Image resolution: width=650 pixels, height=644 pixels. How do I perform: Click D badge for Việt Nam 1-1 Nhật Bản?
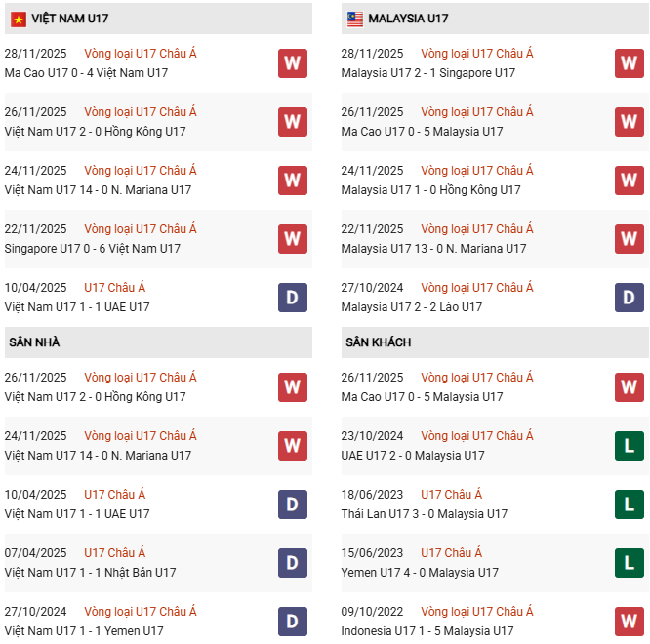point(293,563)
